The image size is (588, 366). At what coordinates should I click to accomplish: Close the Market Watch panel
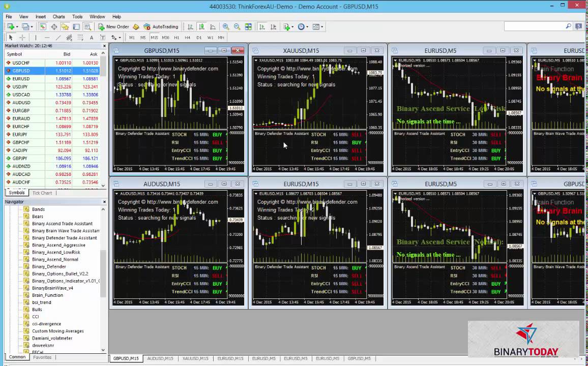tap(103, 46)
